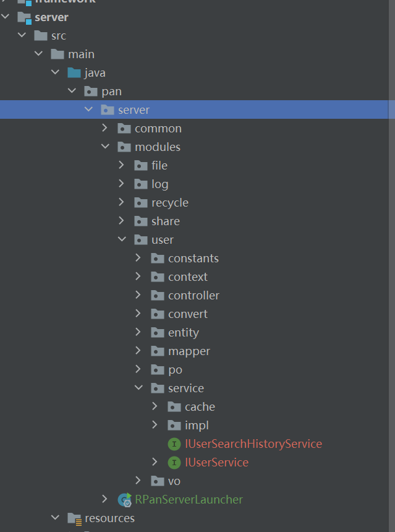Click the mapper package icon

(x=158, y=351)
